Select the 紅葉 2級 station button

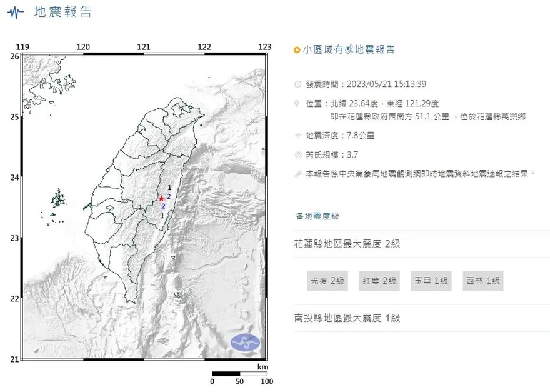tap(379, 281)
